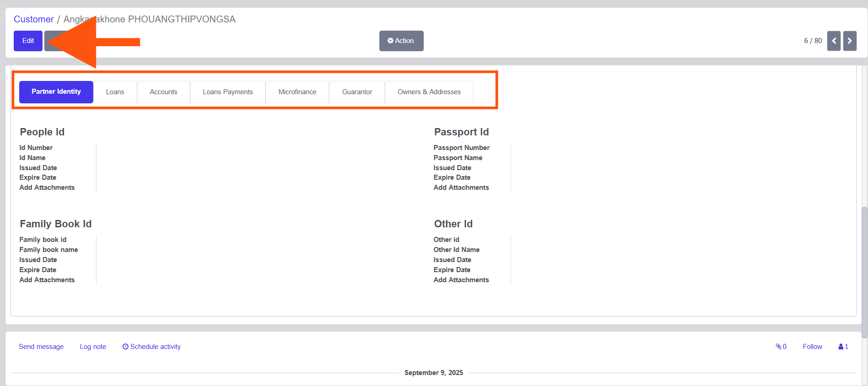Open Owners & Addresses tab

(x=429, y=92)
